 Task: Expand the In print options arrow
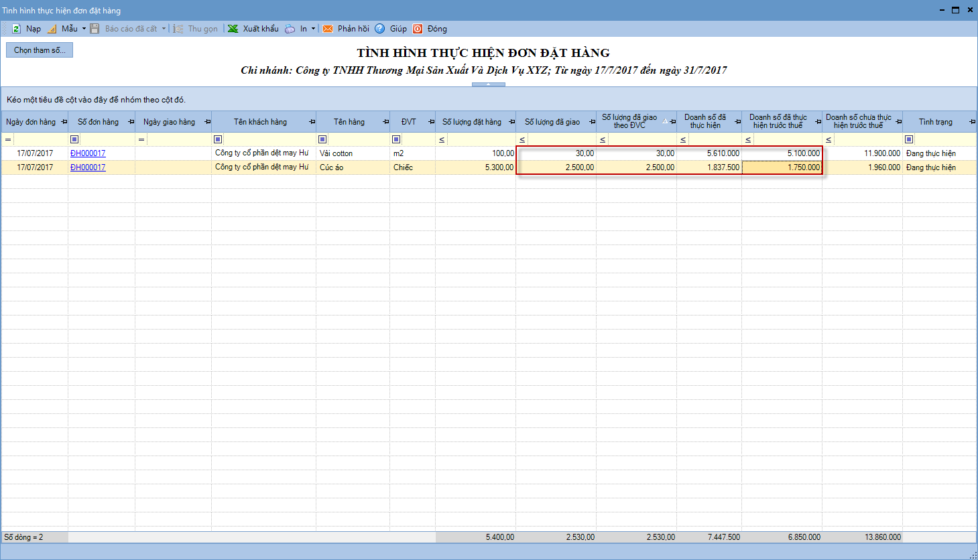(x=313, y=29)
